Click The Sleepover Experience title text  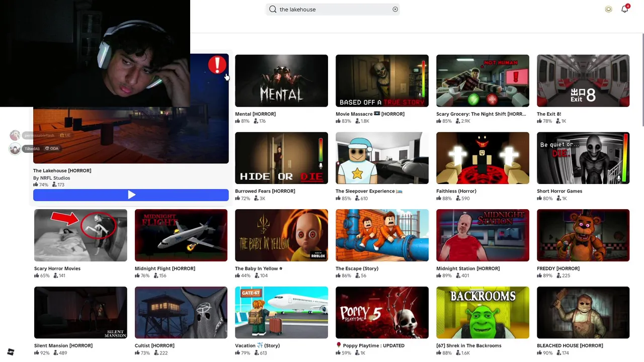tap(369, 191)
